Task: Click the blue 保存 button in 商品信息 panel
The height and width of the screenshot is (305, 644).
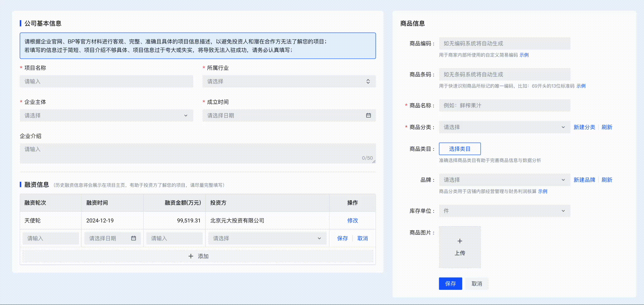Action: point(450,283)
